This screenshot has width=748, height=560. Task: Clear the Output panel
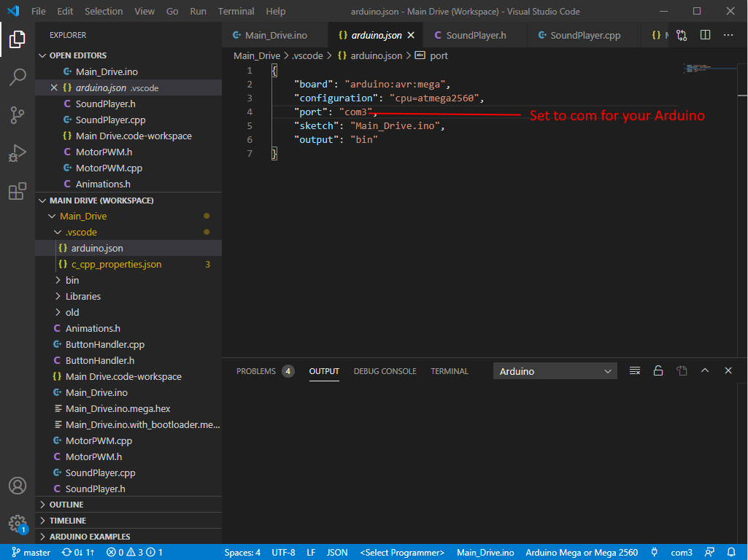pos(634,371)
